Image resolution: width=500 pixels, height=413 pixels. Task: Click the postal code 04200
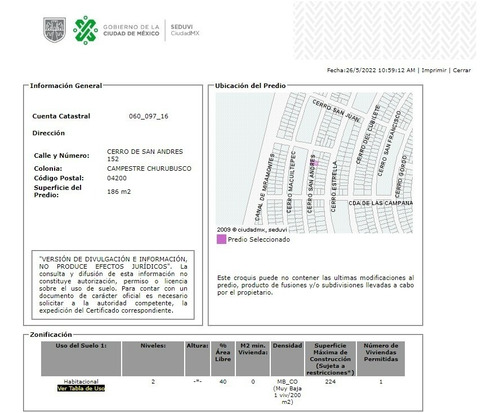[x=117, y=178]
